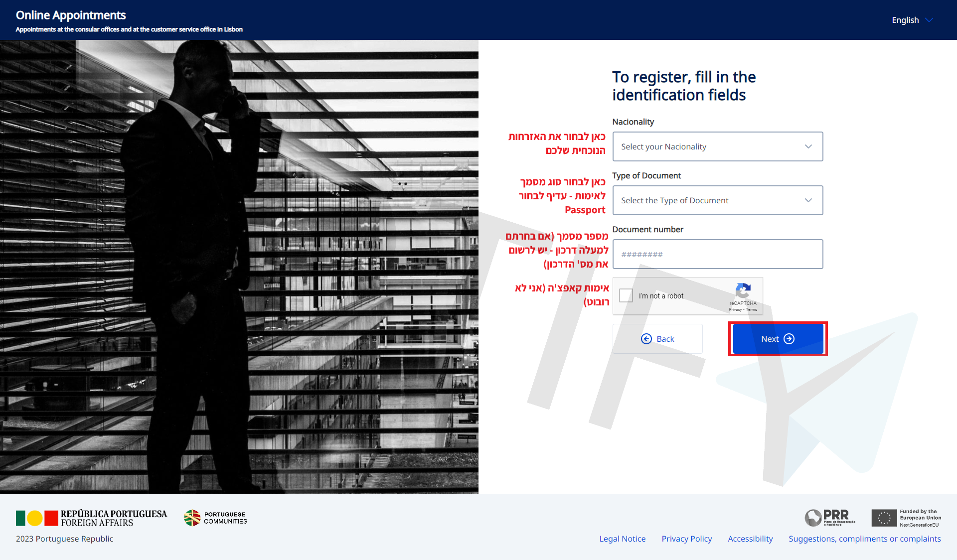Click the European Union flag logo
Viewport: 957px width, 560px height.
click(x=884, y=518)
